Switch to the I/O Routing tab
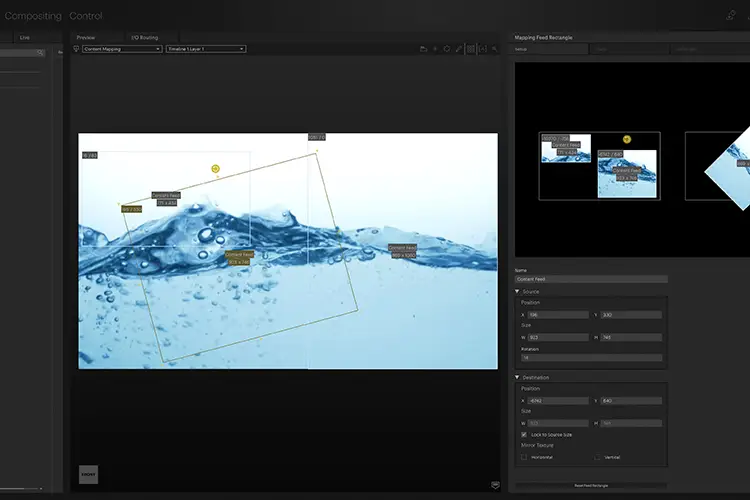Image resolution: width=750 pixels, height=500 pixels. pos(145,37)
